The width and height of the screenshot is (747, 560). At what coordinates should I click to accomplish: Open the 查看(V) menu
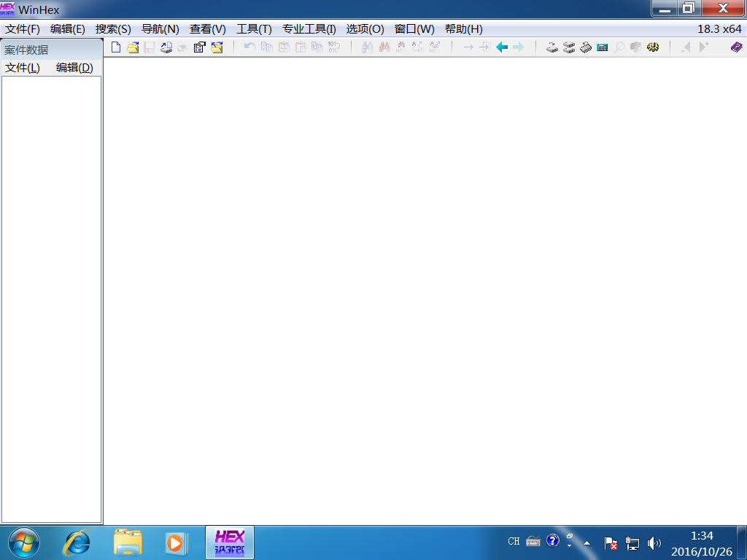point(208,29)
